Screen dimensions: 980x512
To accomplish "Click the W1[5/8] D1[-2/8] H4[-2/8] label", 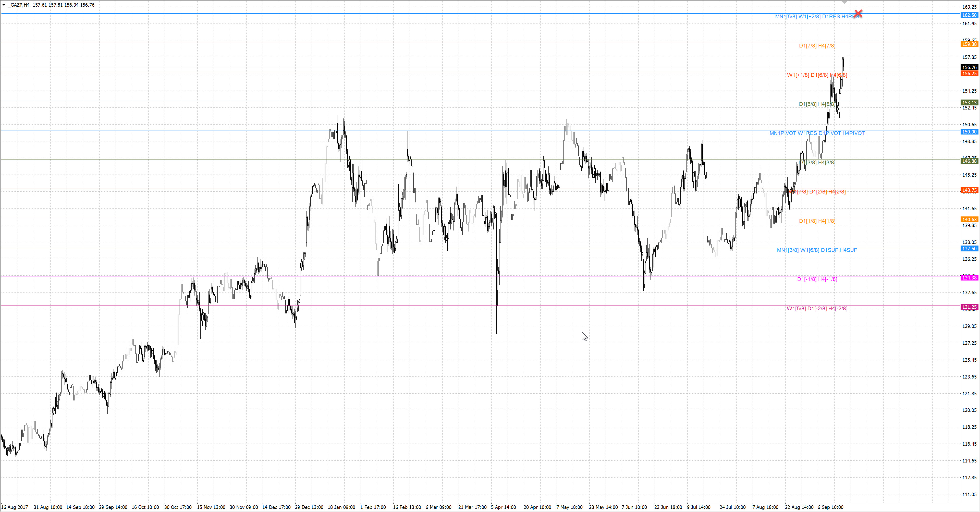I will click(817, 309).
